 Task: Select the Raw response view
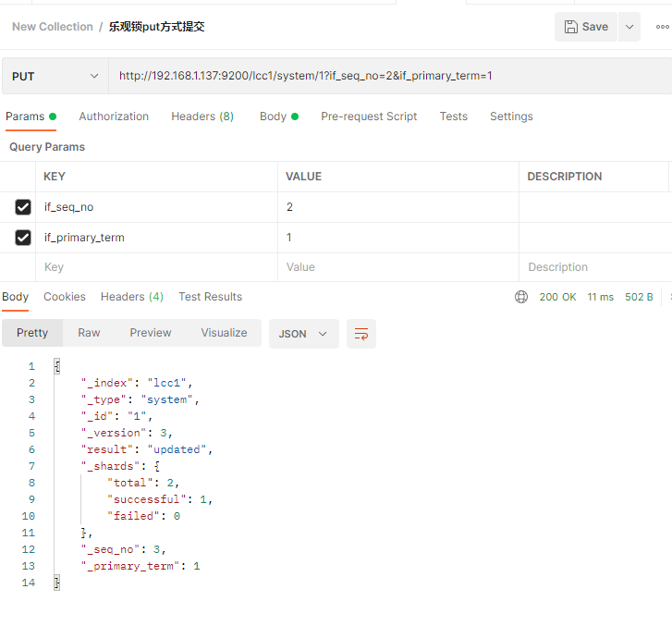pyautogui.click(x=89, y=333)
